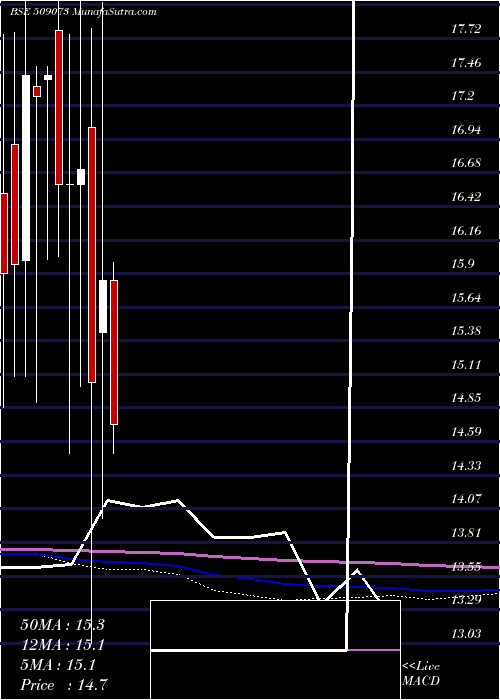The height and width of the screenshot is (700, 500).
Task: Click the red candle topping at 17.72
Action: point(59,107)
